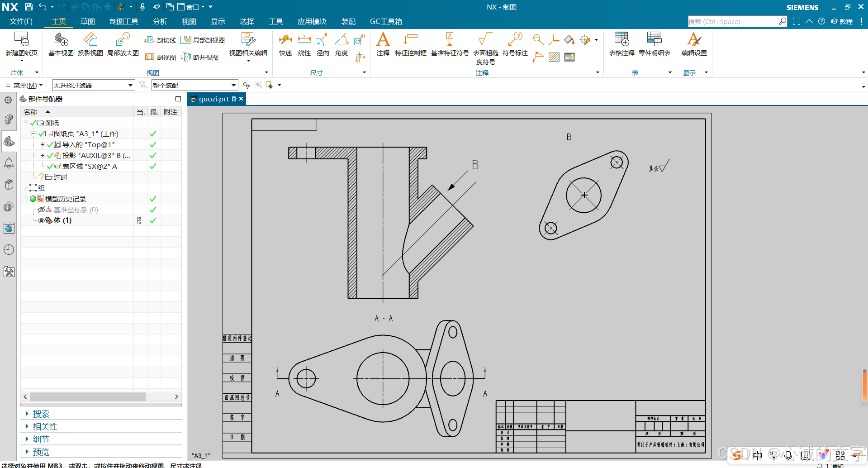The width and height of the screenshot is (868, 468).
Task: Switch to the 草图 ribbon tab
Action: 88,21
